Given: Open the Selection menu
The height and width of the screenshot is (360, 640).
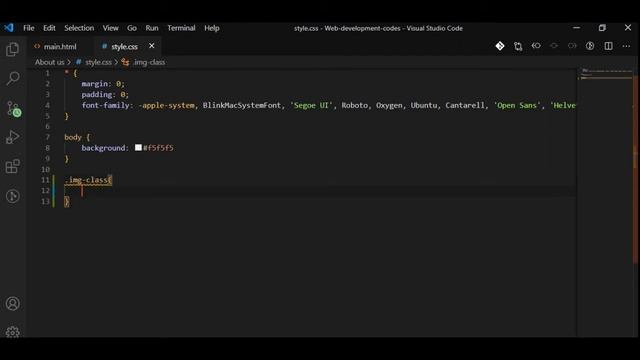Looking at the screenshot, I should (x=79, y=28).
